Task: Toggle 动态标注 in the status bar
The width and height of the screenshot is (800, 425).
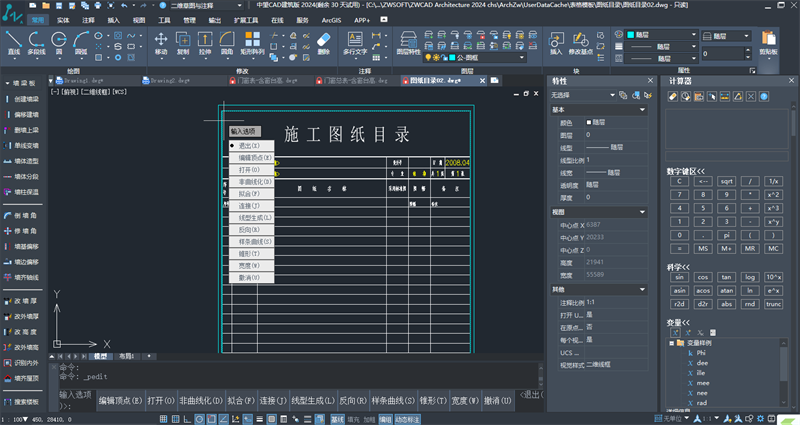Action: [407, 419]
